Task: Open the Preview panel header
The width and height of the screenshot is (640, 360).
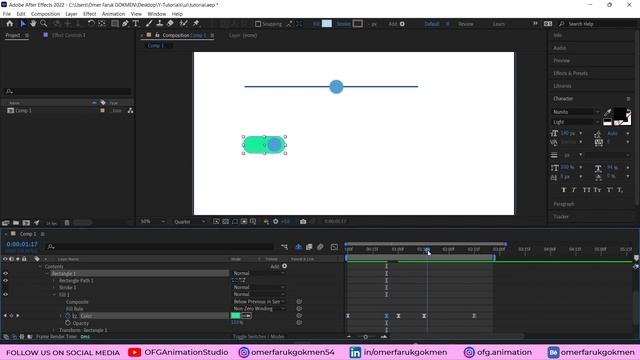Action: [562, 61]
